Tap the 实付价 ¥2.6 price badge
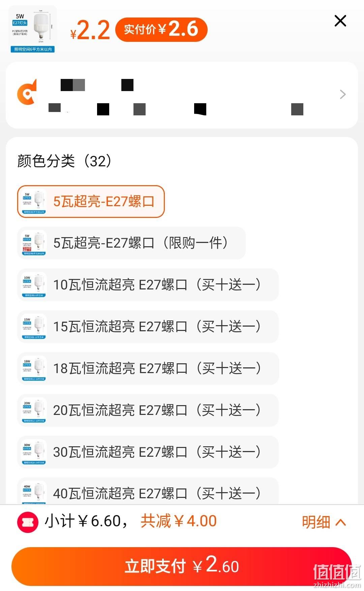 pos(161,30)
